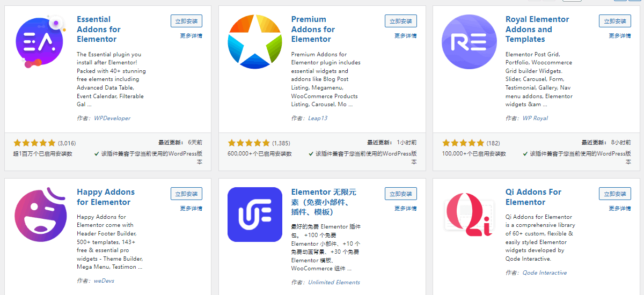Open the Elementor 无限元素 plugin title

point(324,202)
